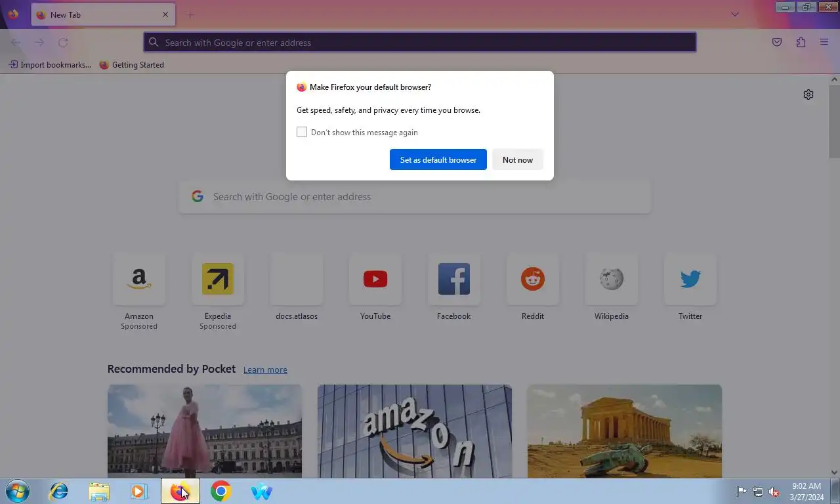Select the New Tab tab
The image size is (840, 504).
coord(103,14)
